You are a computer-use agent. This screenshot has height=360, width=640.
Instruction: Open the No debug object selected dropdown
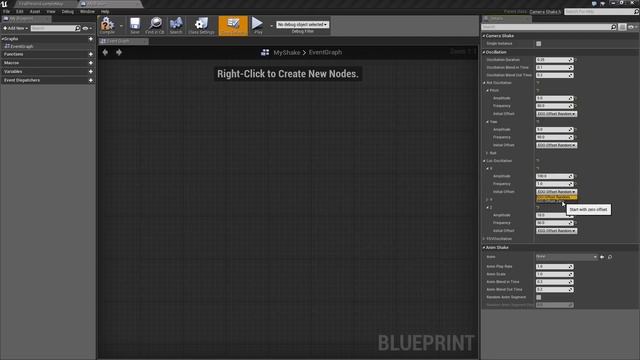click(x=302, y=24)
